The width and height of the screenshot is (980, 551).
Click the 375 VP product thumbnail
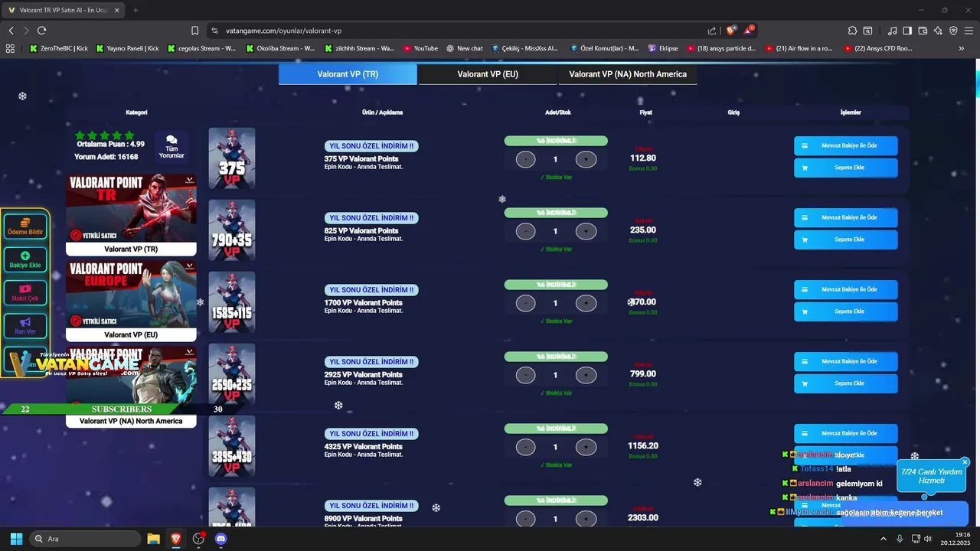tap(232, 158)
